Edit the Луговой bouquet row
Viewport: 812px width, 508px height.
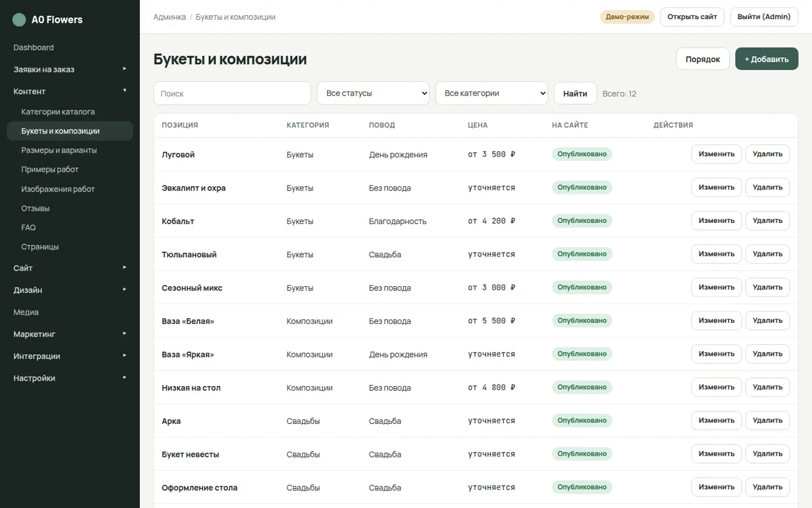(x=716, y=154)
